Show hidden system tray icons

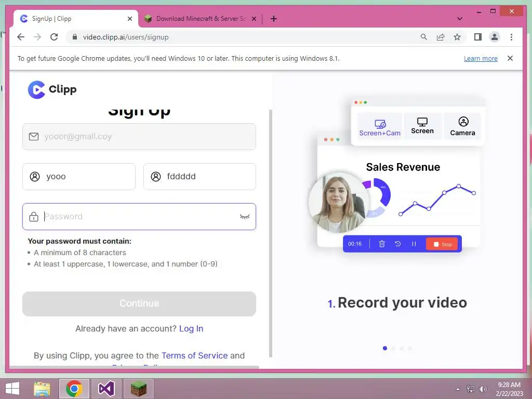[458, 389]
